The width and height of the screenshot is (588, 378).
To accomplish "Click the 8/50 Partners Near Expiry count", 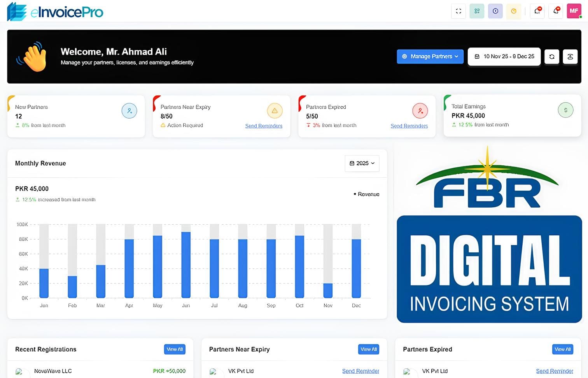I will coord(166,116).
